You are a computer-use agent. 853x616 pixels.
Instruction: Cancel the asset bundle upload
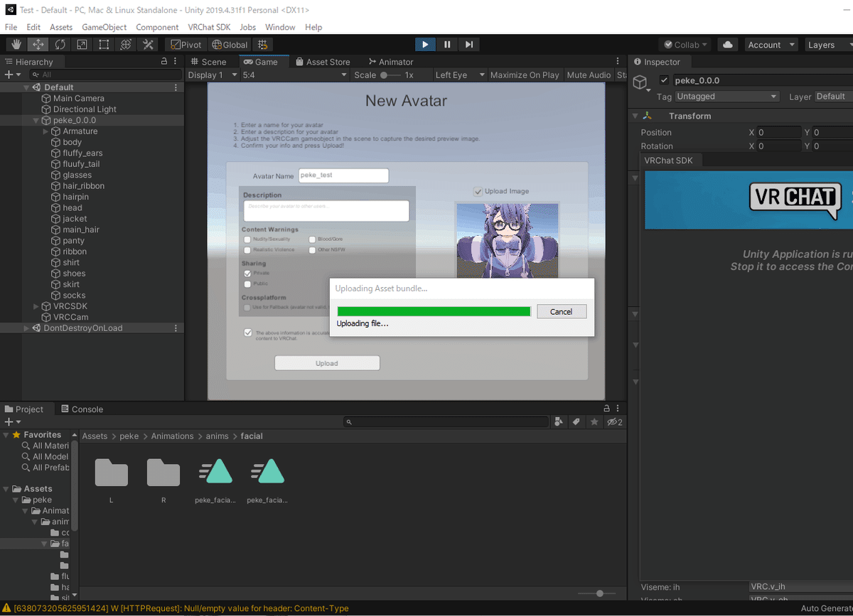click(x=562, y=311)
